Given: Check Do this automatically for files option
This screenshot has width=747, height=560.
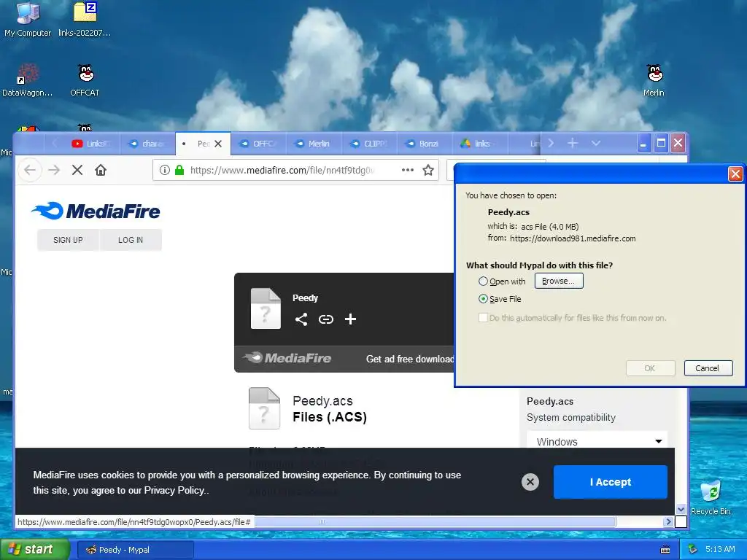Looking at the screenshot, I should click(483, 318).
